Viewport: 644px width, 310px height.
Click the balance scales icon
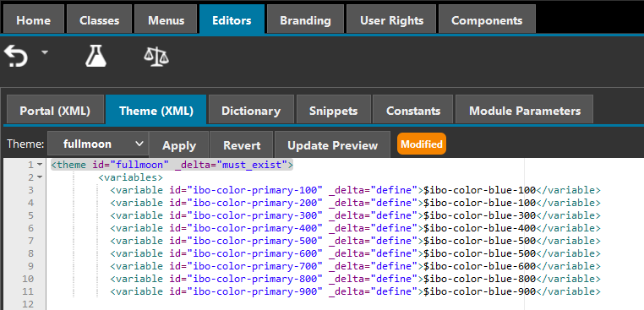pos(156,57)
